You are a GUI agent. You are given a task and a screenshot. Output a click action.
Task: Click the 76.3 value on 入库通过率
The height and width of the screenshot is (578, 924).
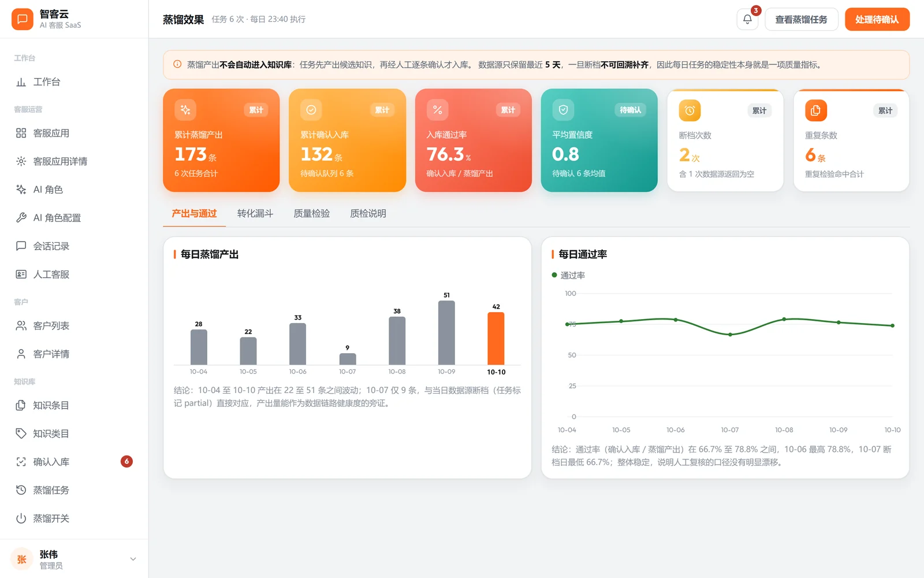tap(445, 154)
